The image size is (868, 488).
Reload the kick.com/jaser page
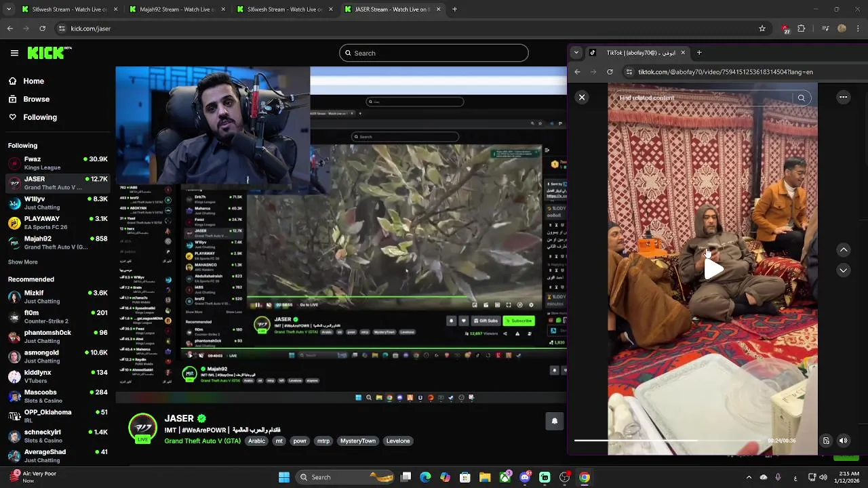click(42, 28)
